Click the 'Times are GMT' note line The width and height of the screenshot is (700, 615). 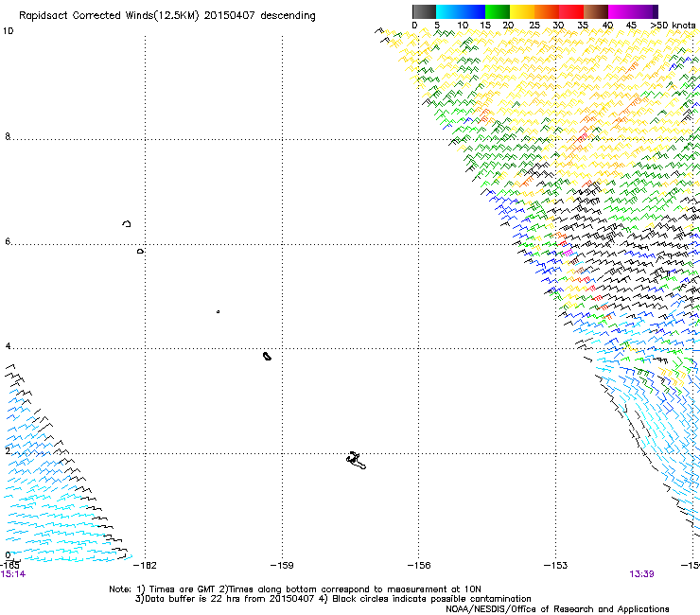pos(295,589)
